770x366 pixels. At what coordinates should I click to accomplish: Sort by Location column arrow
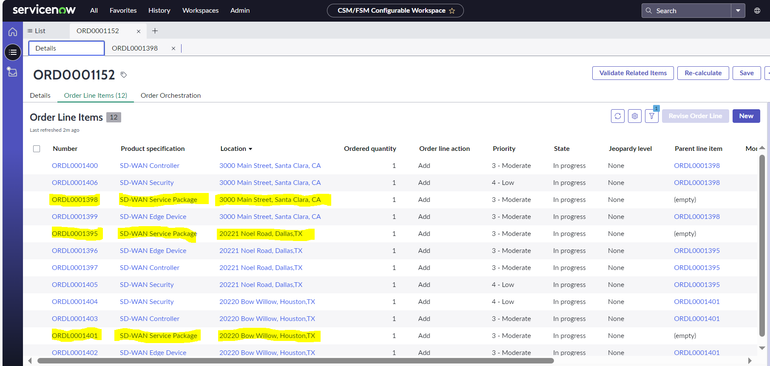(250, 149)
